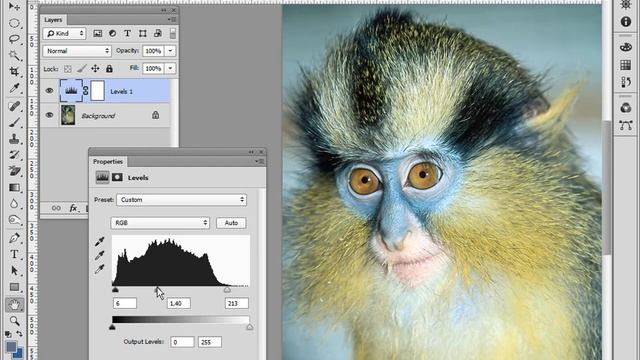Click the link layers icon at Layers bottom
Screen dimensions: 640x360
[56, 208]
